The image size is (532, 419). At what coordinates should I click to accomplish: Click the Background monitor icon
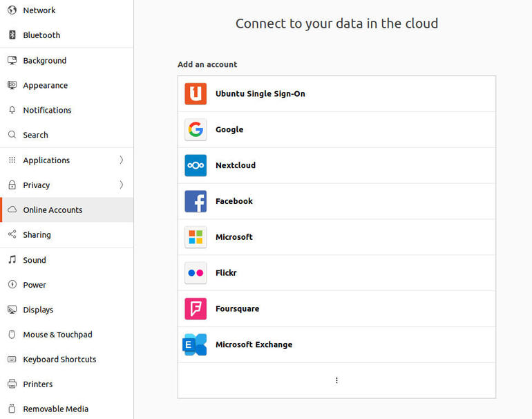pos(12,60)
